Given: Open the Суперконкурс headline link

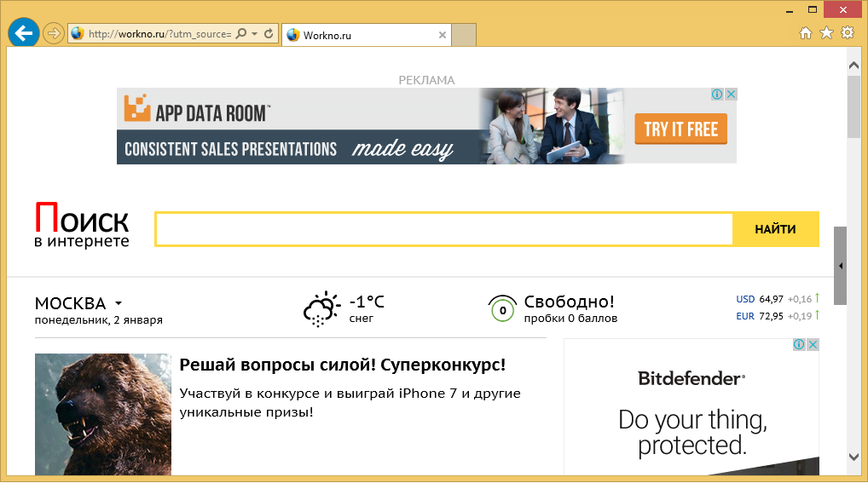Looking at the screenshot, I should pyautogui.click(x=343, y=365).
